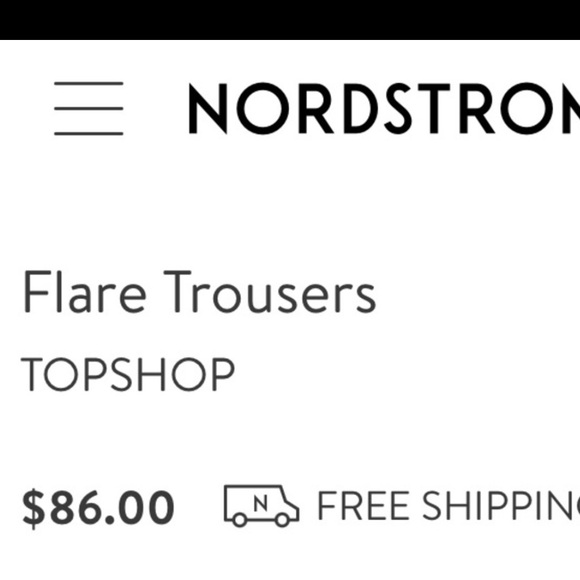Open the hamburger navigation menu
Viewport: 580px width, 580px height.
[x=89, y=108]
